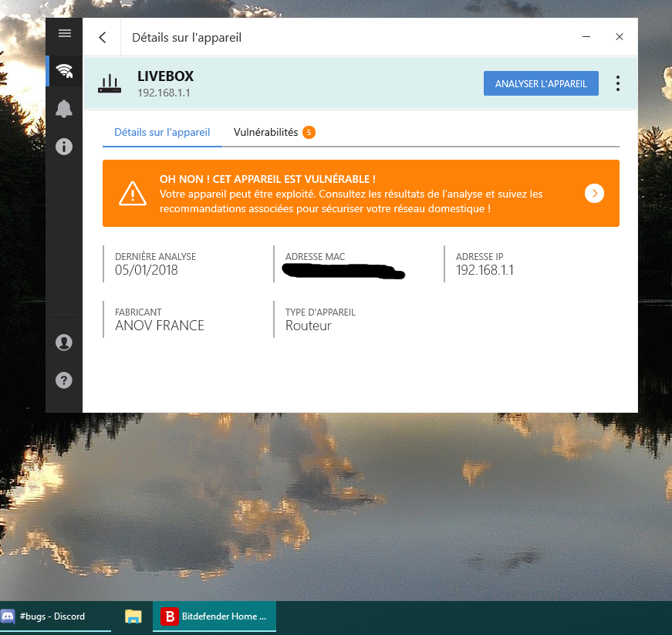Select the Wi-Fi home network sidebar icon
Viewport: 672px width, 635px height.
click(x=64, y=71)
